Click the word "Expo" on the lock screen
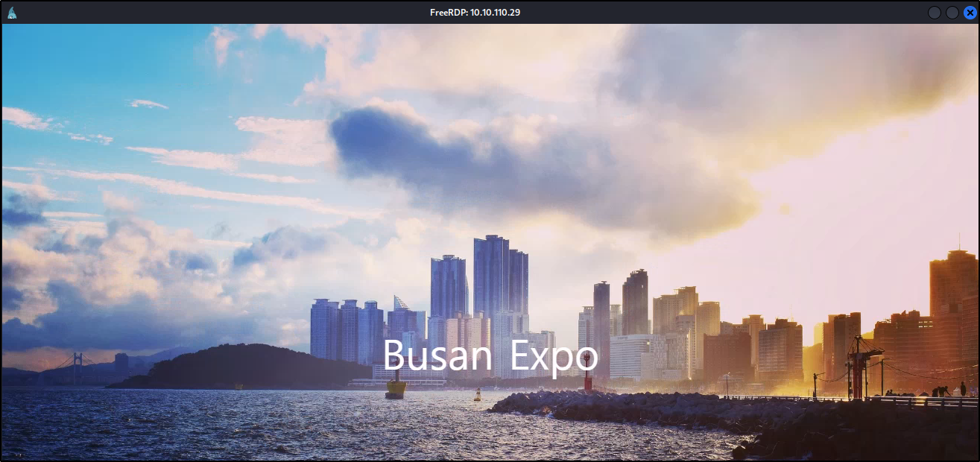 (554, 356)
